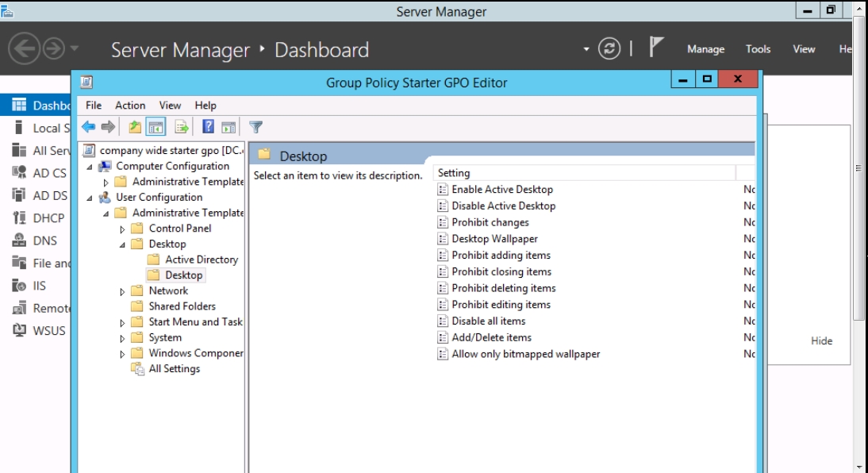Toggle the action pane toolbar icon
This screenshot has height=473, width=868.
click(x=229, y=127)
